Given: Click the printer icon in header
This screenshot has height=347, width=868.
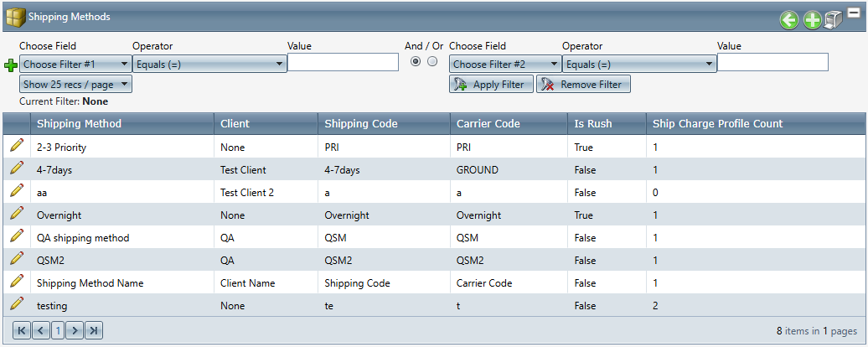Looking at the screenshot, I should pyautogui.click(x=834, y=21).
